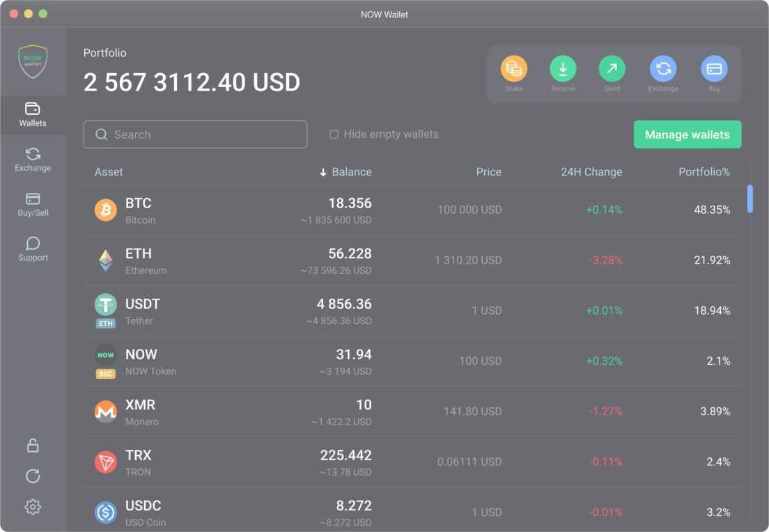Image resolution: width=769 pixels, height=532 pixels.
Task: Click the 18.94% portfolio share
Action: point(712,311)
